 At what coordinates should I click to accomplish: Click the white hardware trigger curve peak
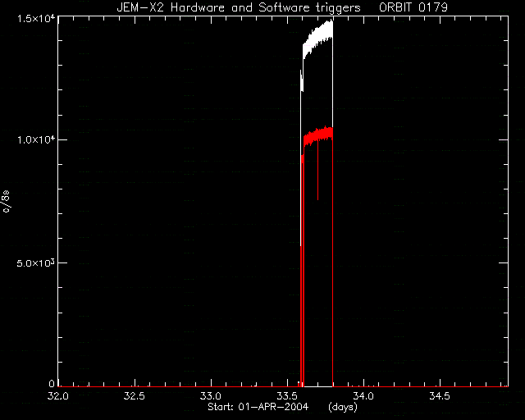click(x=330, y=22)
